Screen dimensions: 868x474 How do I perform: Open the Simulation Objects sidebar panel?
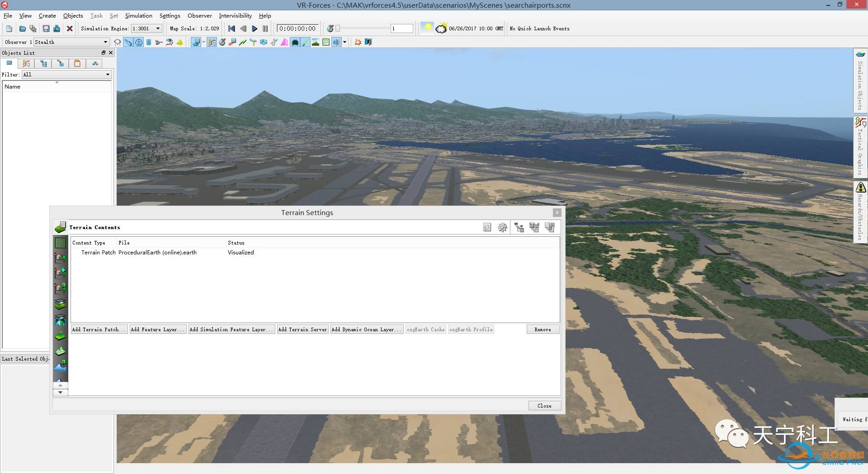(861, 81)
